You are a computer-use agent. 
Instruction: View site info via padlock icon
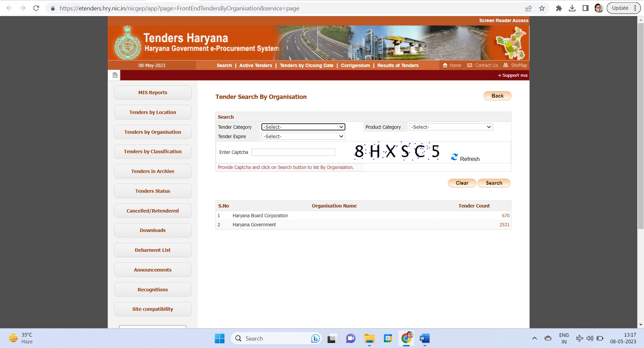[53, 8]
